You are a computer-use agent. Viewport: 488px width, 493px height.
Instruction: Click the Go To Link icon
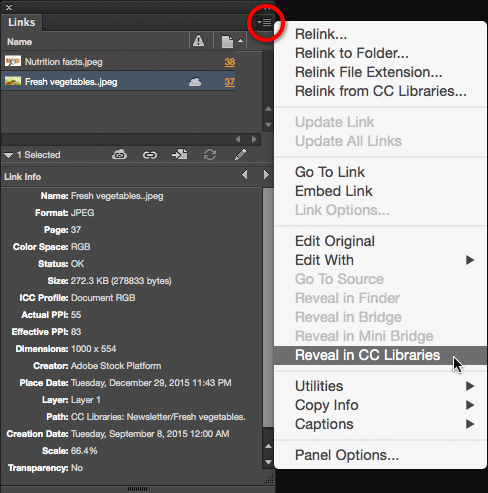click(179, 154)
